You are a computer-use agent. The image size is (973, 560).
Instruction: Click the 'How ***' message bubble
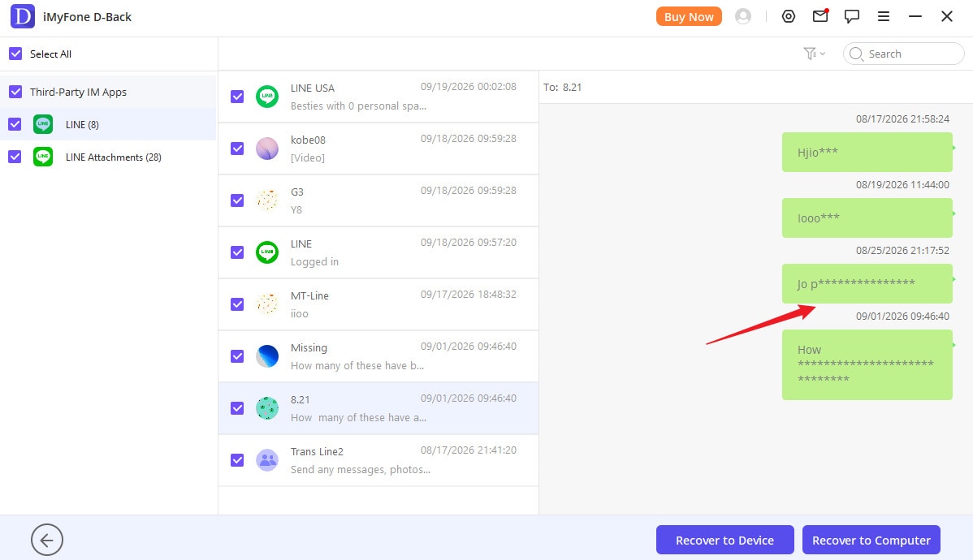(867, 364)
